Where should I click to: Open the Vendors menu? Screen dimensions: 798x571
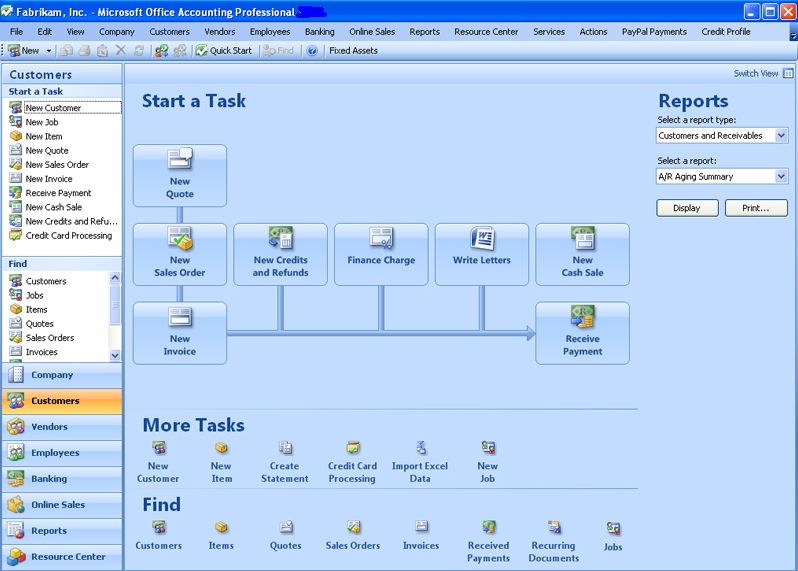click(220, 32)
